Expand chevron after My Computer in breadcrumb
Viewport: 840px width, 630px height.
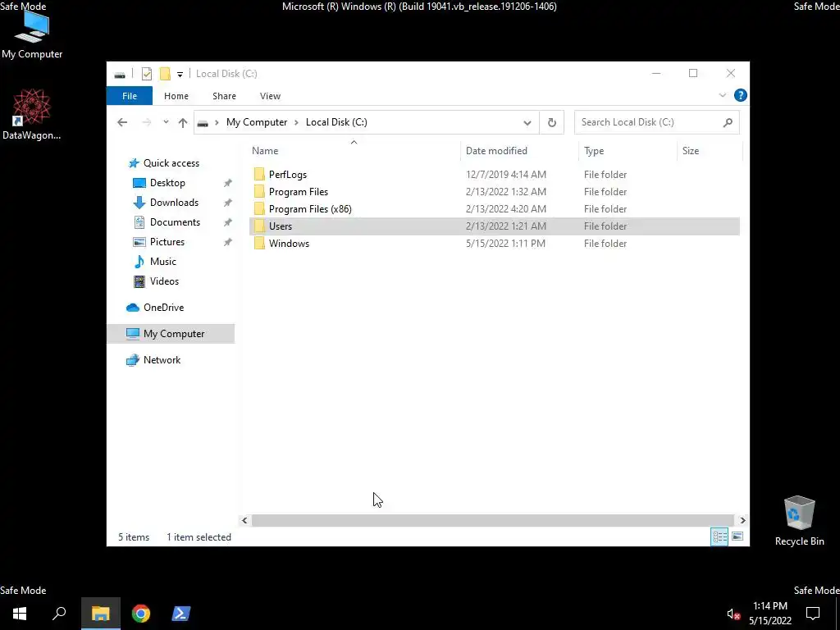point(296,122)
